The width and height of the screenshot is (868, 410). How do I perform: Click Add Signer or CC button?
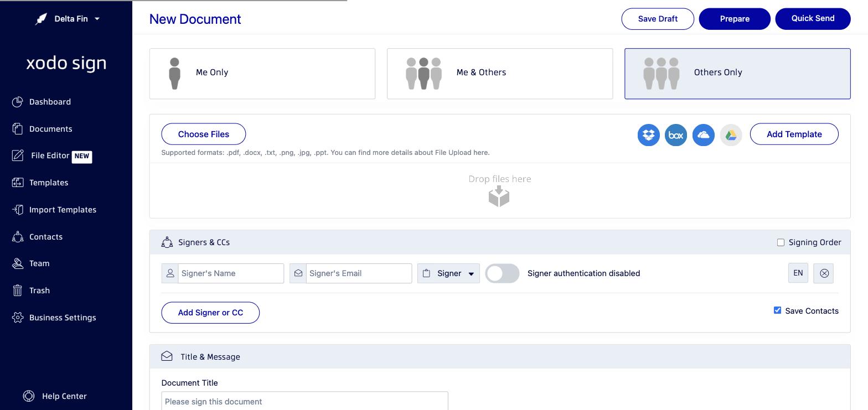click(x=210, y=313)
